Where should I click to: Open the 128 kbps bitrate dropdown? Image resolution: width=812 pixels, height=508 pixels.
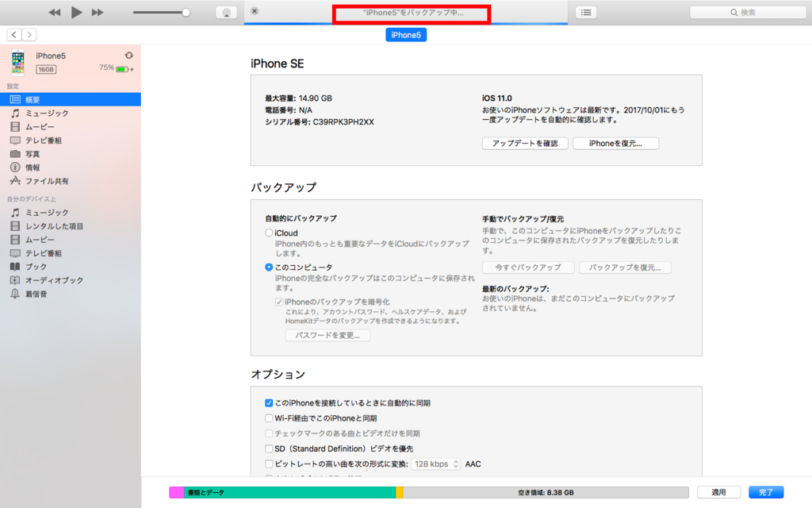pyautogui.click(x=436, y=464)
